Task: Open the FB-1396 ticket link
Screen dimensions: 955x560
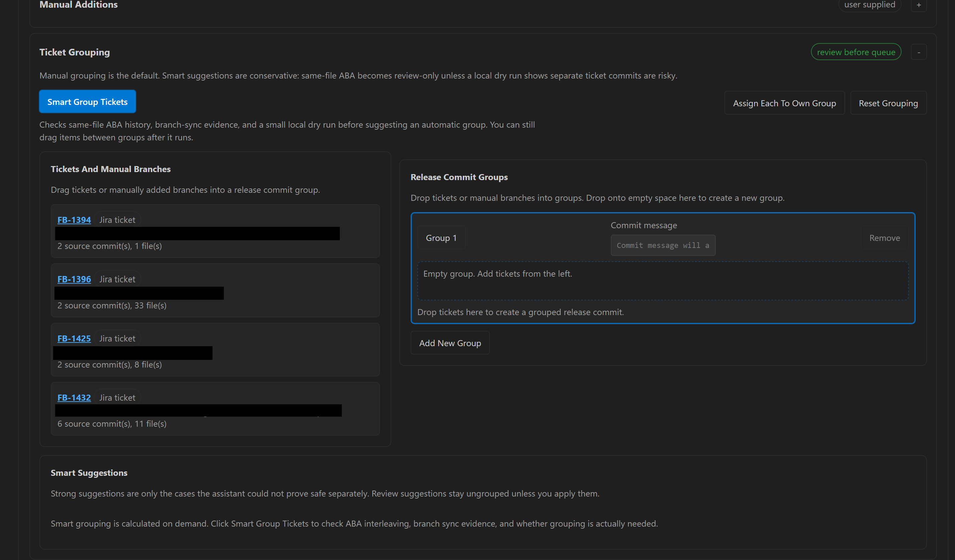Action: [x=74, y=279]
